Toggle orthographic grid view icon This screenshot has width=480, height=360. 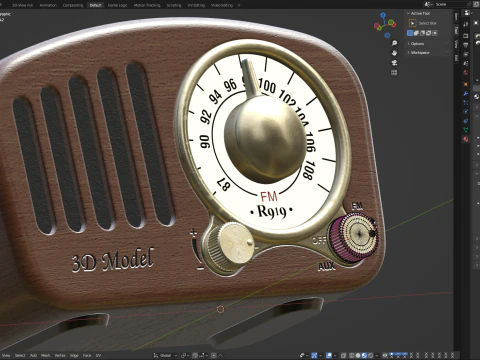394,72
